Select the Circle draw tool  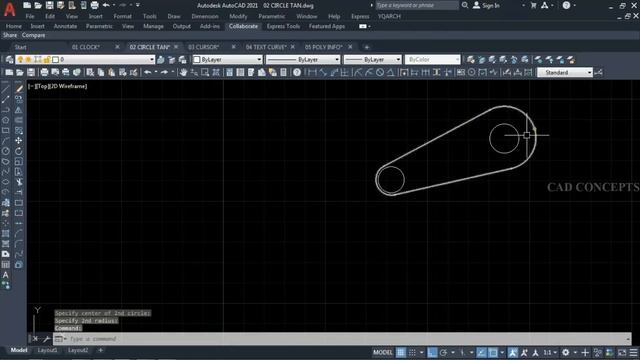[x=5, y=151]
